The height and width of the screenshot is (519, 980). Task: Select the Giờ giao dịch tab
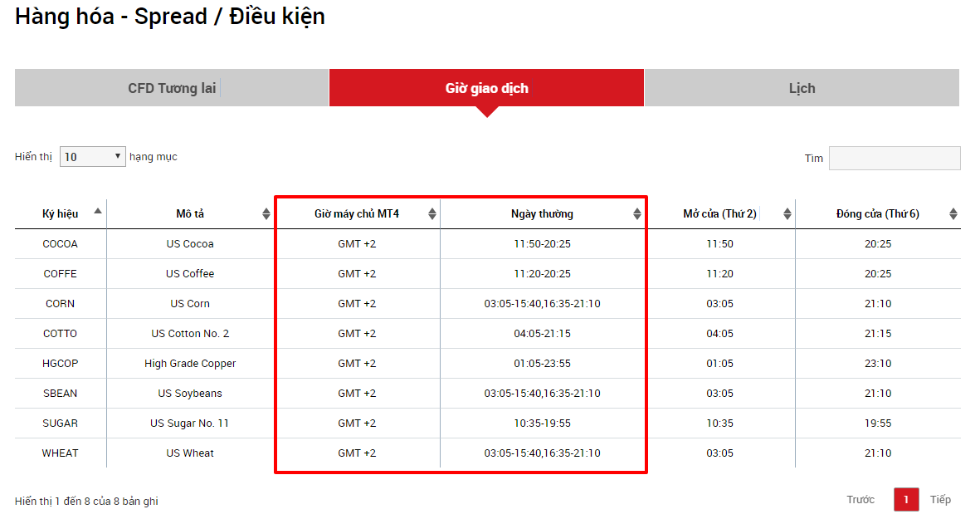point(486,88)
